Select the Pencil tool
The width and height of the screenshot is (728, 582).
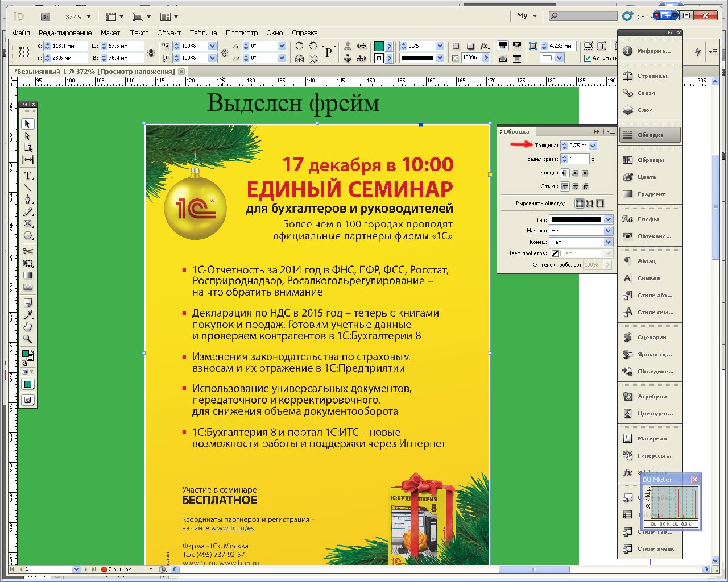tap(27, 212)
